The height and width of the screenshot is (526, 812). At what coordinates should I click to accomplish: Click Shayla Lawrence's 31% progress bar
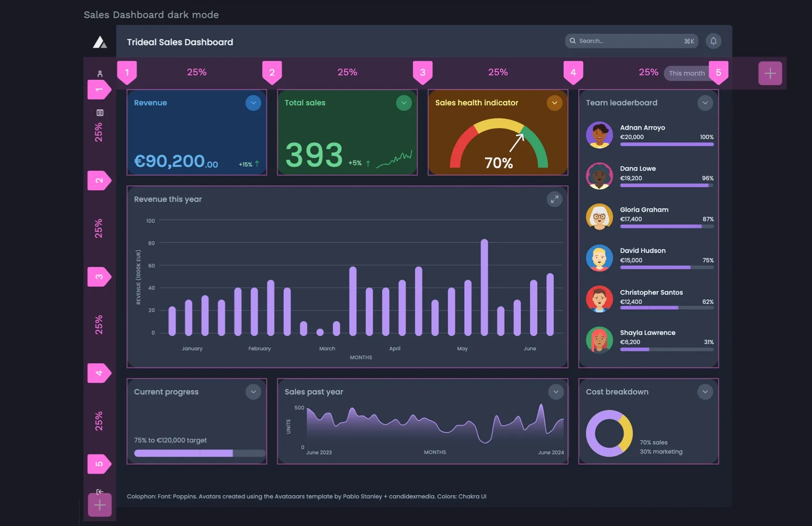(x=667, y=349)
